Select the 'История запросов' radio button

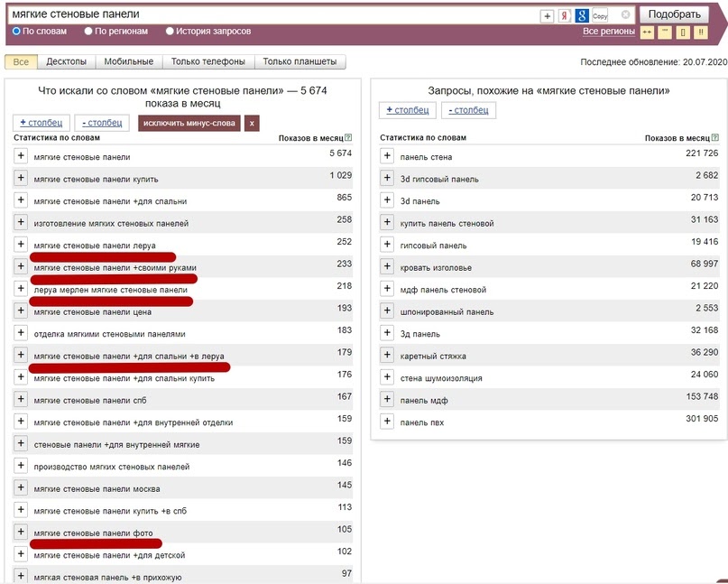(170, 31)
